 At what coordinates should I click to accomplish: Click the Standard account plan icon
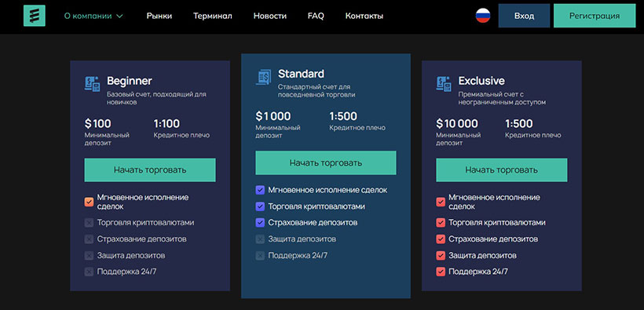click(263, 77)
